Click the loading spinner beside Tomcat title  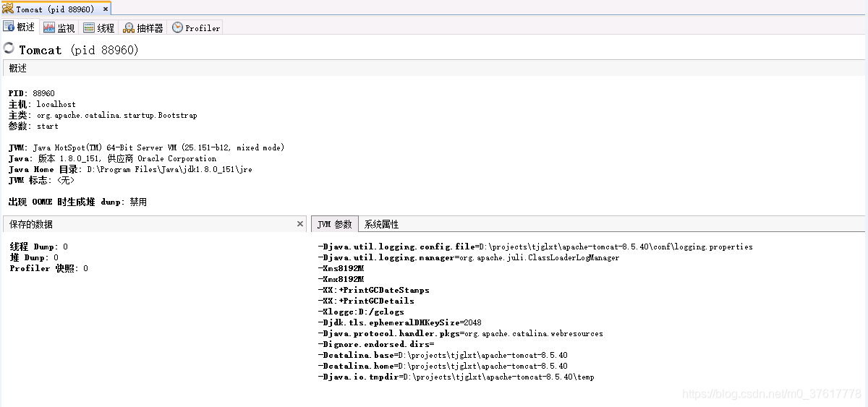[x=9, y=48]
